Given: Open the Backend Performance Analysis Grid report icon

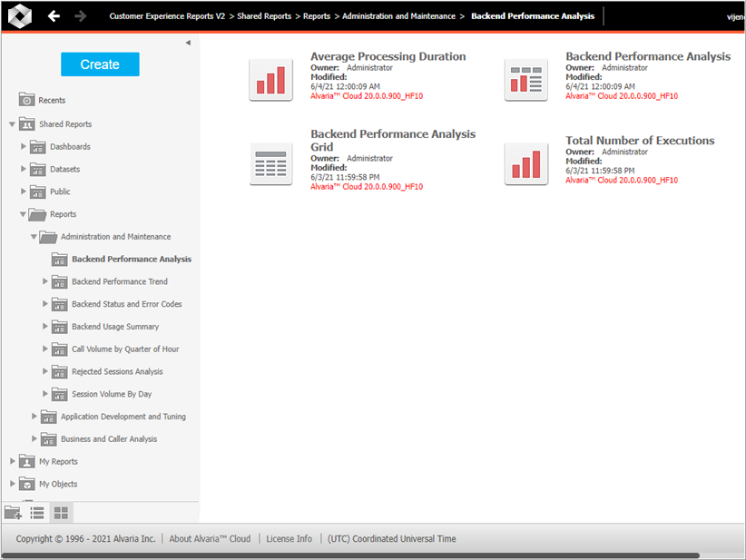Looking at the screenshot, I should point(270,164).
